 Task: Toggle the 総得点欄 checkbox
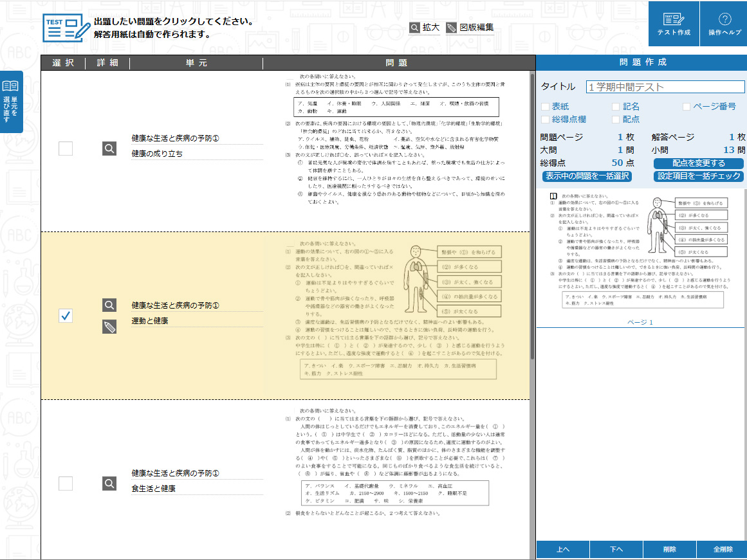546,120
